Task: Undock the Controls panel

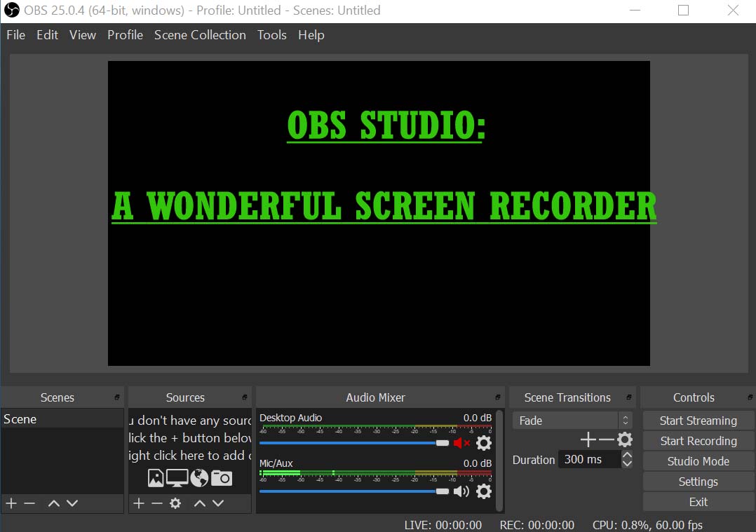Action: coord(750,397)
